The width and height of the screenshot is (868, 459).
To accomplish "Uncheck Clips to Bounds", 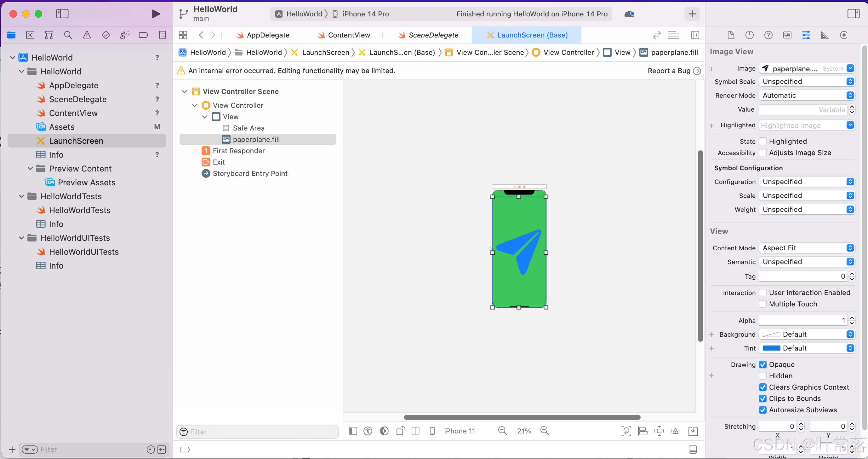I will 763,399.
